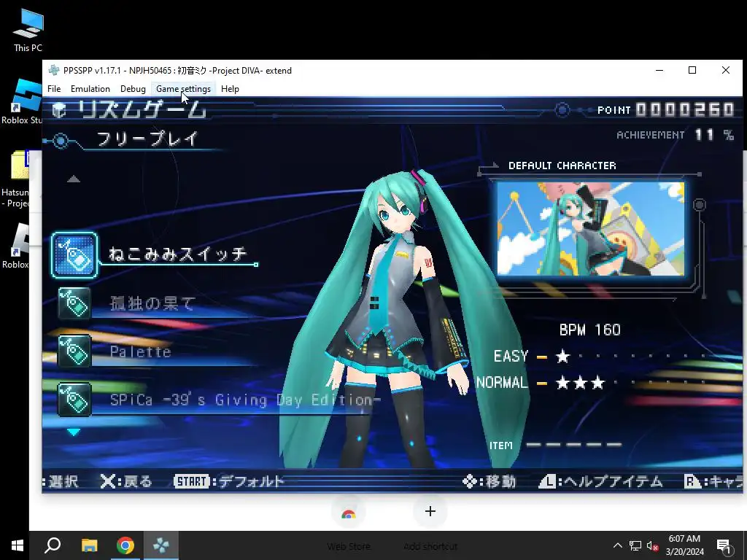Select the Roblox desktop shortcut
The width and height of the screenshot is (747, 560).
click(x=15, y=246)
